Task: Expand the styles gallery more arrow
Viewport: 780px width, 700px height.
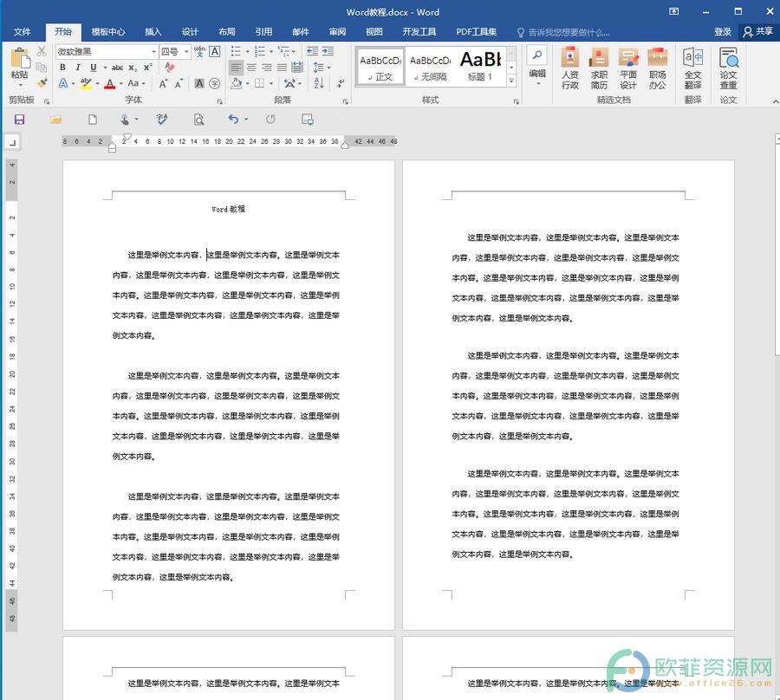Action: (511, 81)
